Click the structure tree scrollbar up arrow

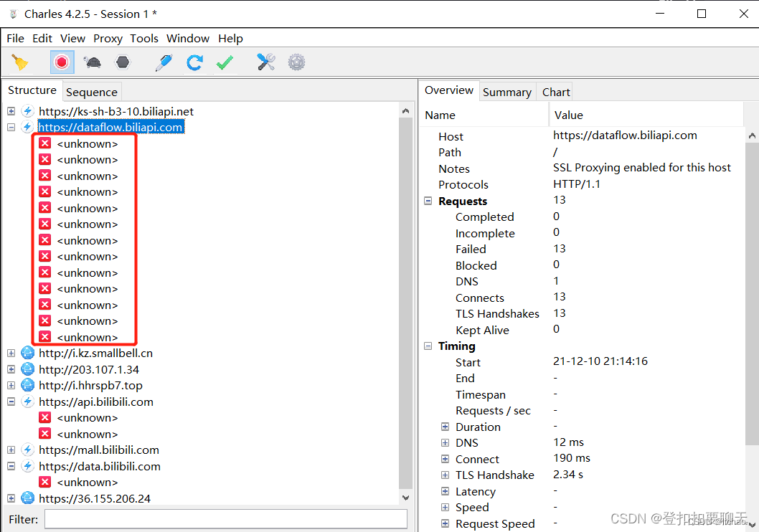(x=405, y=110)
